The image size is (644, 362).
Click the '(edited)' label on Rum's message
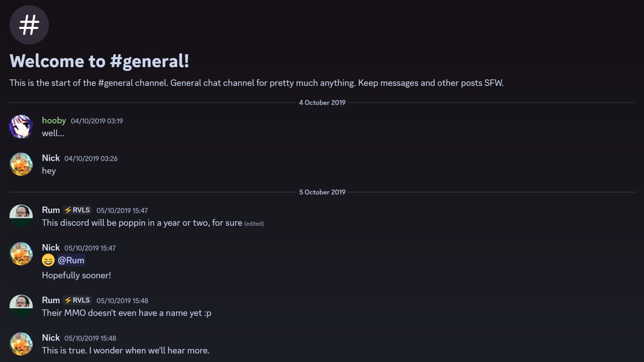254,224
